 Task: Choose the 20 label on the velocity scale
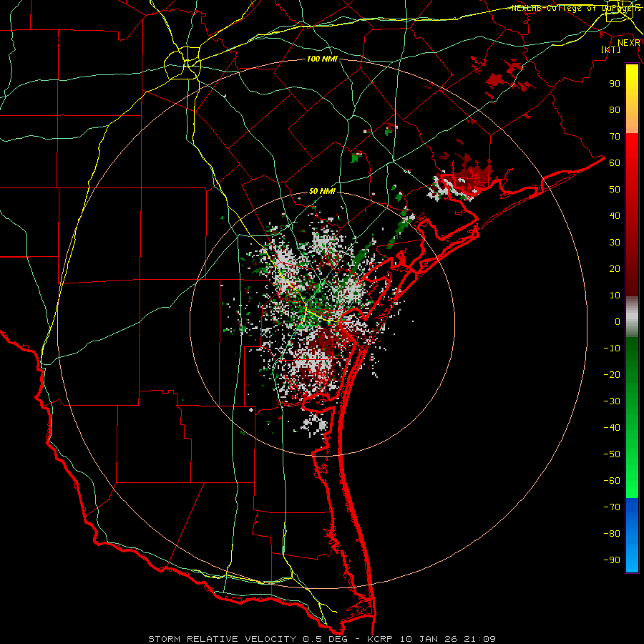tap(615, 268)
